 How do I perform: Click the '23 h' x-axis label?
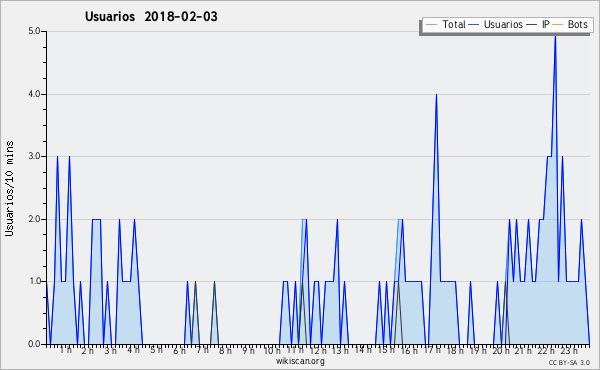pyautogui.click(x=569, y=351)
